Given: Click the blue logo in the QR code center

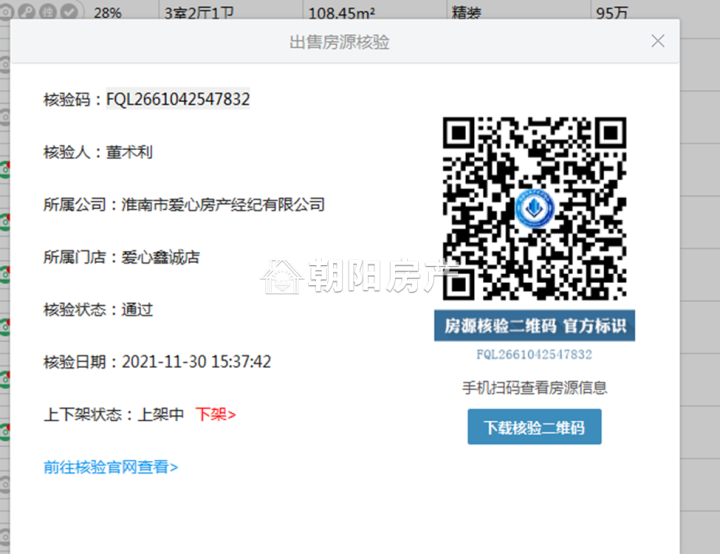Looking at the screenshot, I should [x=534, y=209].
